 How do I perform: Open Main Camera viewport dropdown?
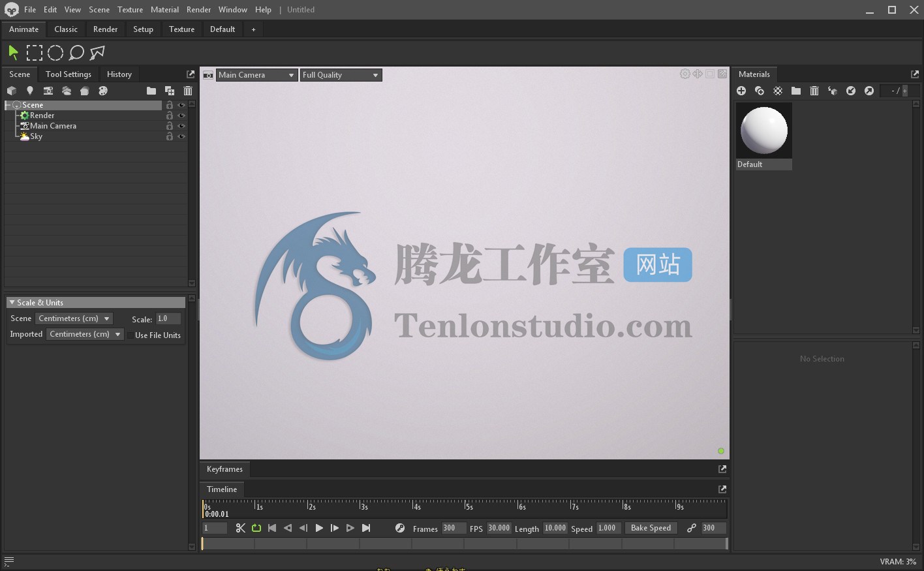pos(256,75)
